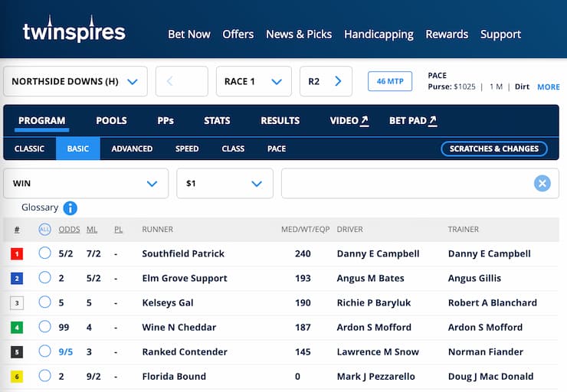
Task: Switch to POOLS tab
Action: [111, 121]
